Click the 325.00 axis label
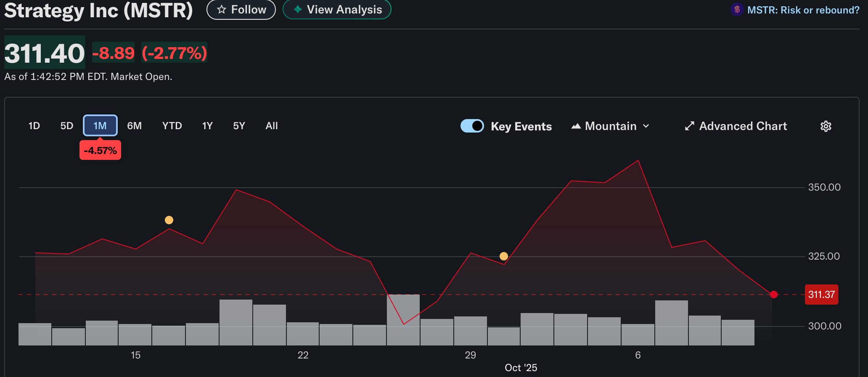This screenshot has width=868, height=377. click(x=824, y=256)
